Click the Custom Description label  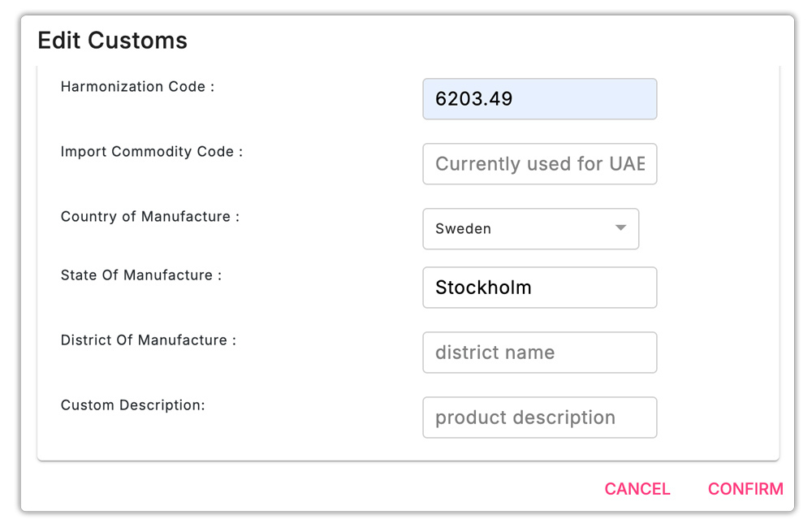pos(132,405)
